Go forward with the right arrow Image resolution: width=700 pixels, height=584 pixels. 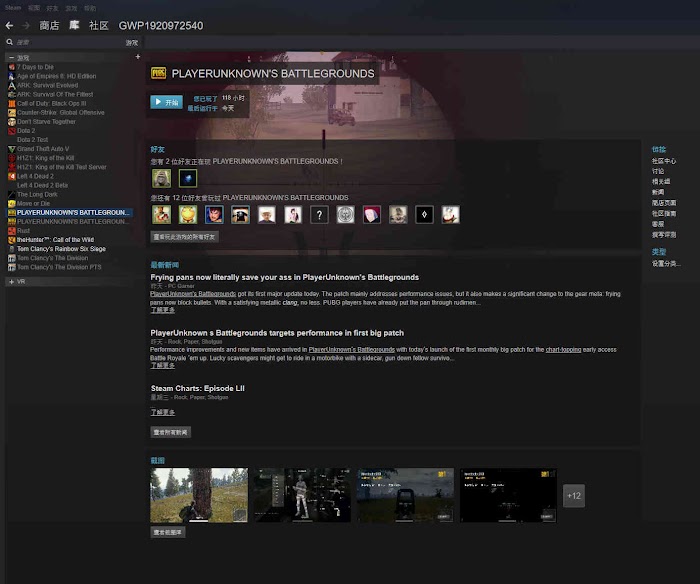(26, 25)
